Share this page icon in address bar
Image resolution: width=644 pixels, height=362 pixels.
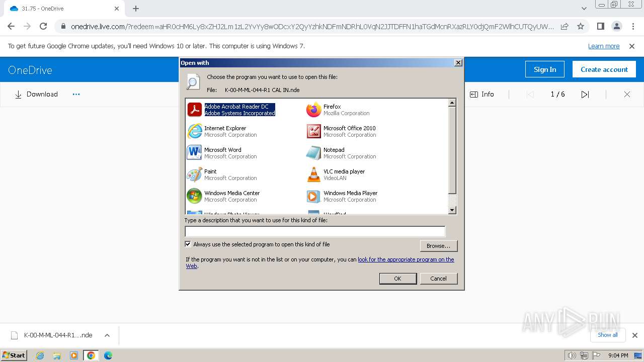(565, 26)
